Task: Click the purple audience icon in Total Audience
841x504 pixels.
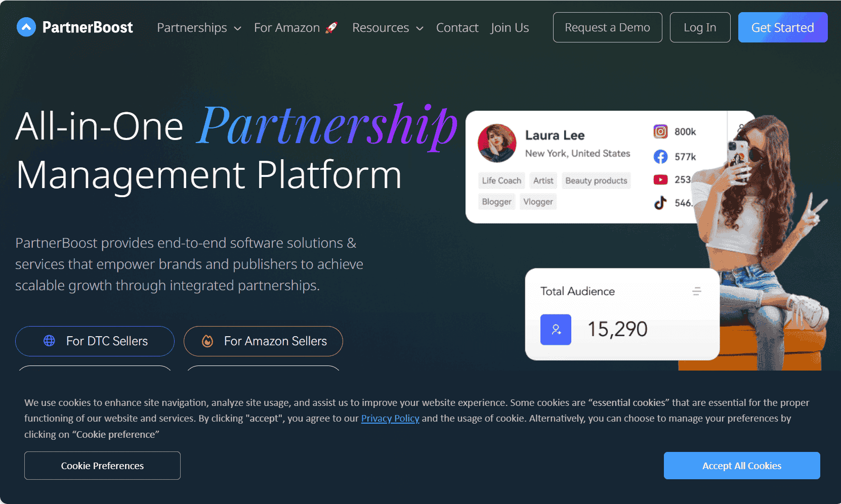Action: point(556,330)
